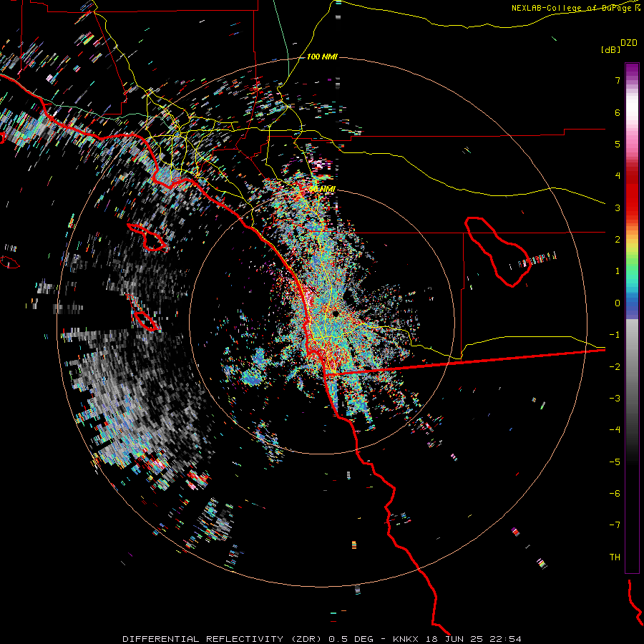644x644 pixels.
Task: Pick the pink 5 dB color bar segment
Action: pyautogui.click(x=632, y=144)
